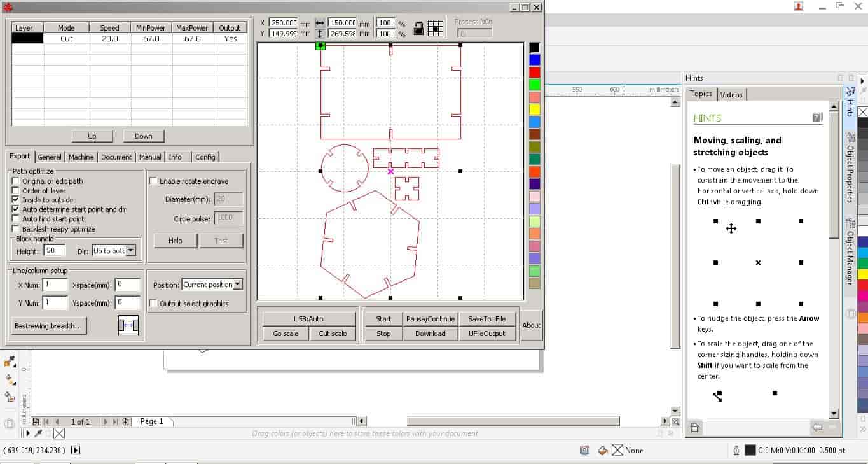Image resolution: width=868 pixels, height=464 pixels.
Task: Click the arrow button next to cursor coordinates
Action: point(76,450)
